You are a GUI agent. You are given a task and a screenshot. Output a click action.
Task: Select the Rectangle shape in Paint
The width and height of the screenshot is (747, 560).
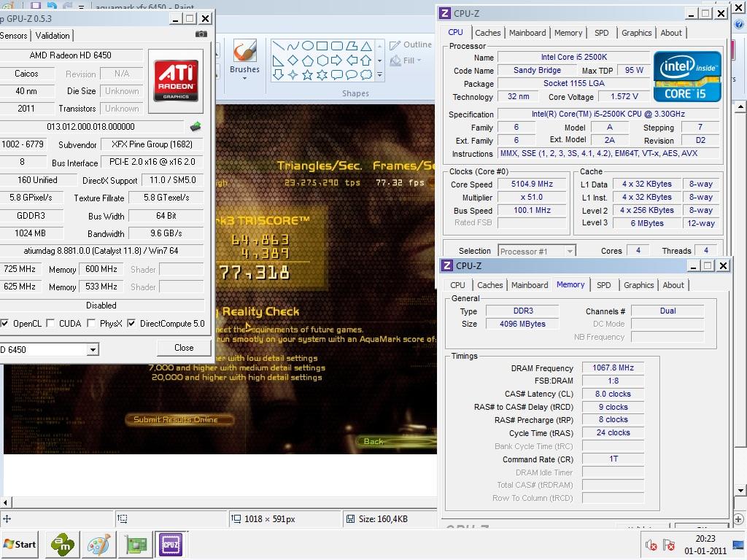tap(322, 46)
